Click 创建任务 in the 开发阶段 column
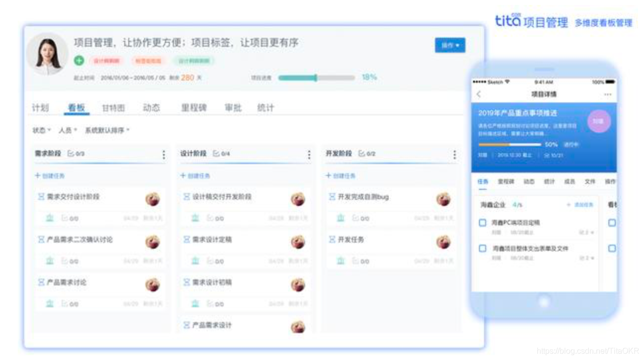 [x=341, y=176]
